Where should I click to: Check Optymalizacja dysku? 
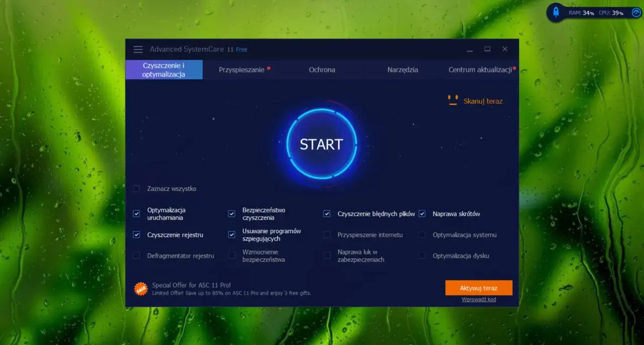coord(422,256)
